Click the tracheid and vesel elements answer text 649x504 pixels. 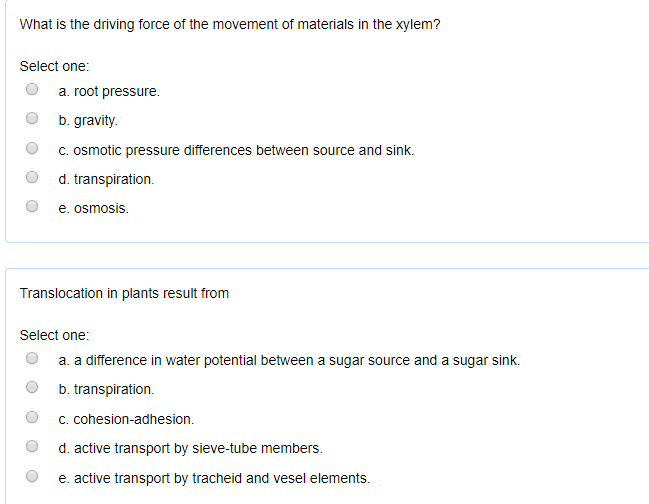pos(214,478)
